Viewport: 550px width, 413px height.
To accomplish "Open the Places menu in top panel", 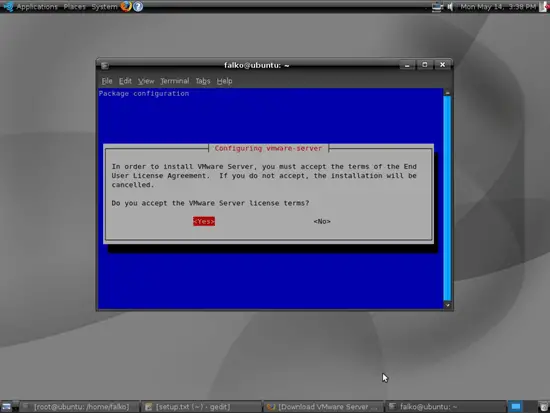I will [x=74, y=7].
